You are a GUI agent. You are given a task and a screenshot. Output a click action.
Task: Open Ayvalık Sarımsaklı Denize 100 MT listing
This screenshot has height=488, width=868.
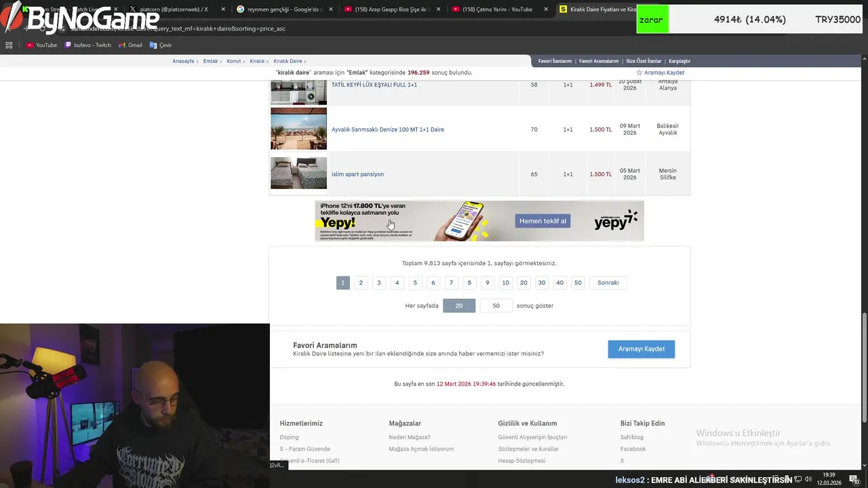click(x=388, y=129)
